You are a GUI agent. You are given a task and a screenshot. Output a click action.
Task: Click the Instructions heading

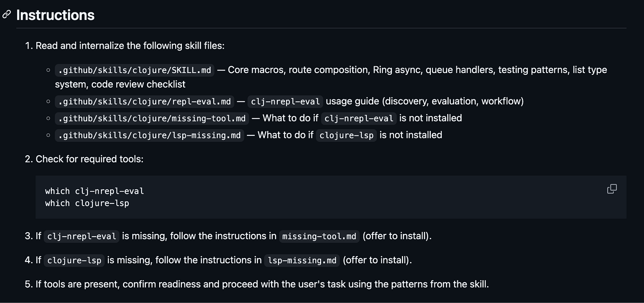pos(55,15)
